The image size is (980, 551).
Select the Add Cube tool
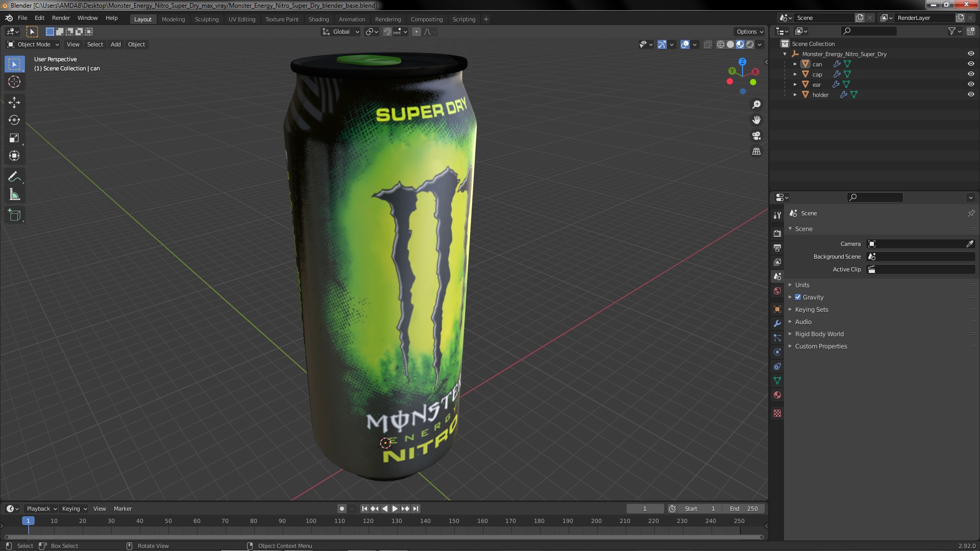tap(14, 215)
